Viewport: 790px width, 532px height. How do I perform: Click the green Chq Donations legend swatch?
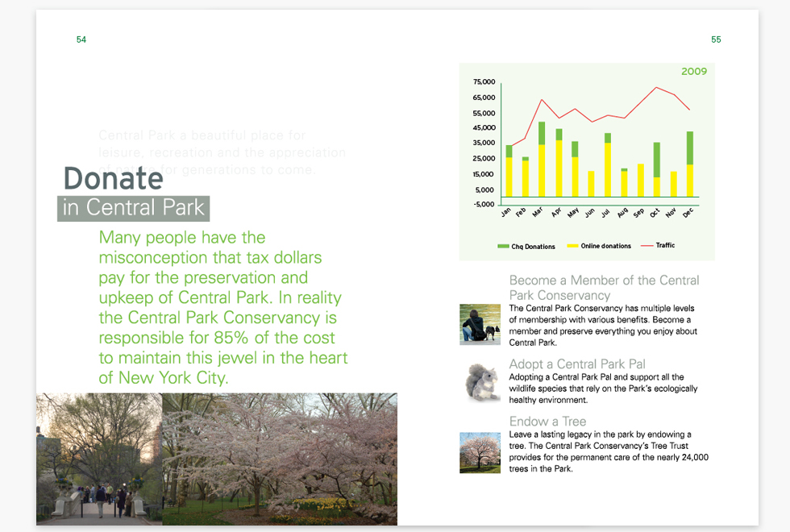504,246
